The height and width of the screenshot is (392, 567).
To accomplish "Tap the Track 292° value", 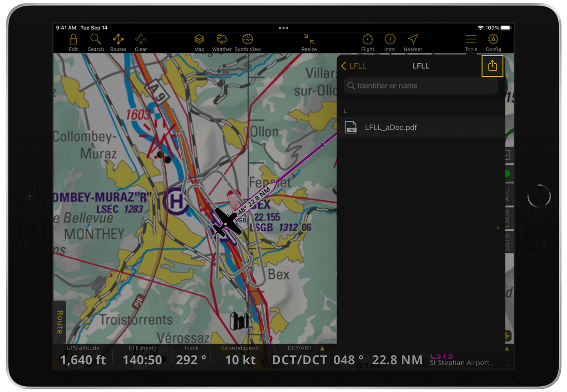I will point(191,360).
